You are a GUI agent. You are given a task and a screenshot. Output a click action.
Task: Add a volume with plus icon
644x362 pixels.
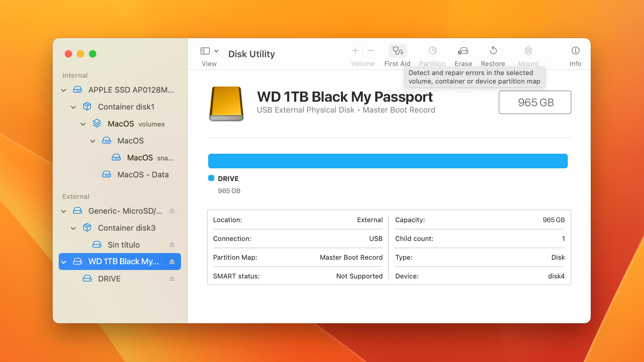(x=355, y=51)
